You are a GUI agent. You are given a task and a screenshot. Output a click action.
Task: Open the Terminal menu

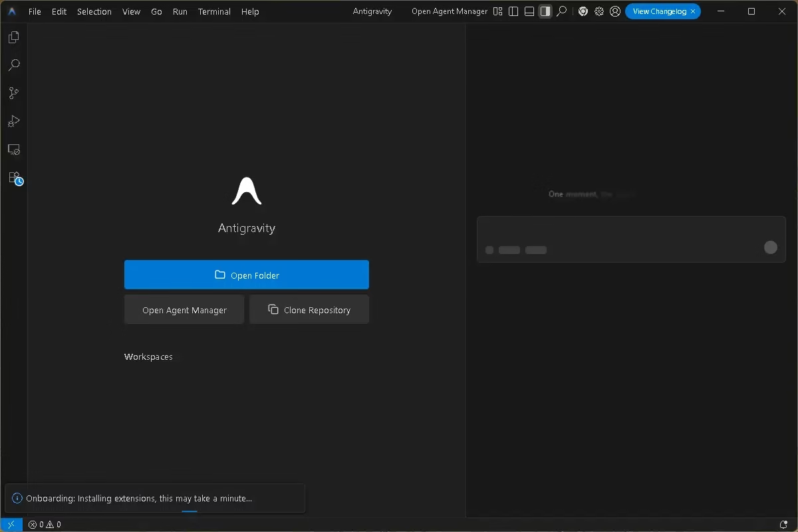click(214, 11)
